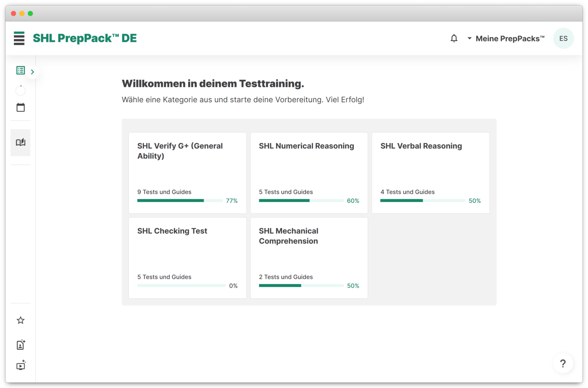Open the SHL Mechanical Comprehension card
Screen dimensions: 588x388
[309, 258]
